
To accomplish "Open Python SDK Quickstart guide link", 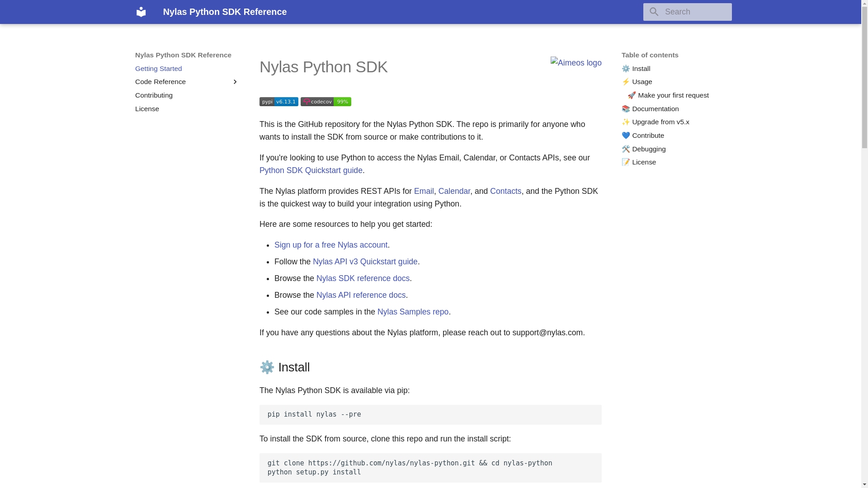I will coord(311,170).
